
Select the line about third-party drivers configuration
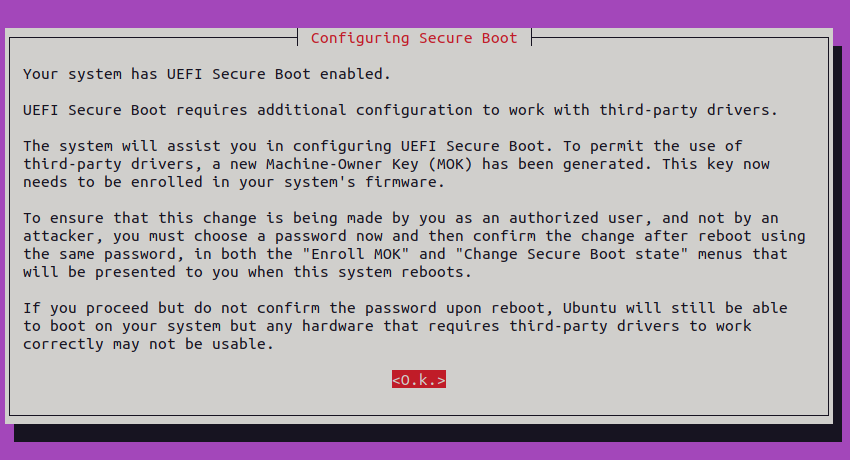[400, 110]
